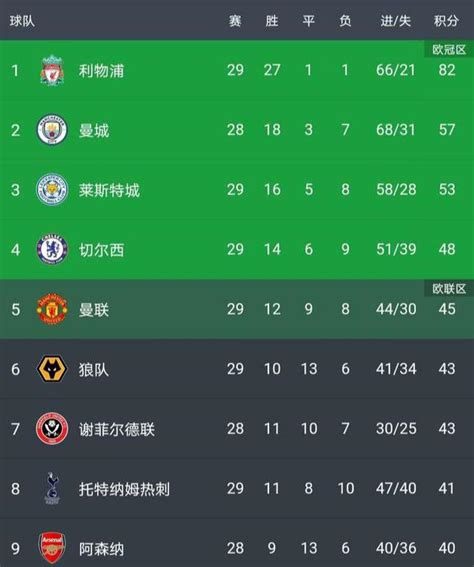Open the Manchester United crest
474x567 pixels.
tap(52, 309)
